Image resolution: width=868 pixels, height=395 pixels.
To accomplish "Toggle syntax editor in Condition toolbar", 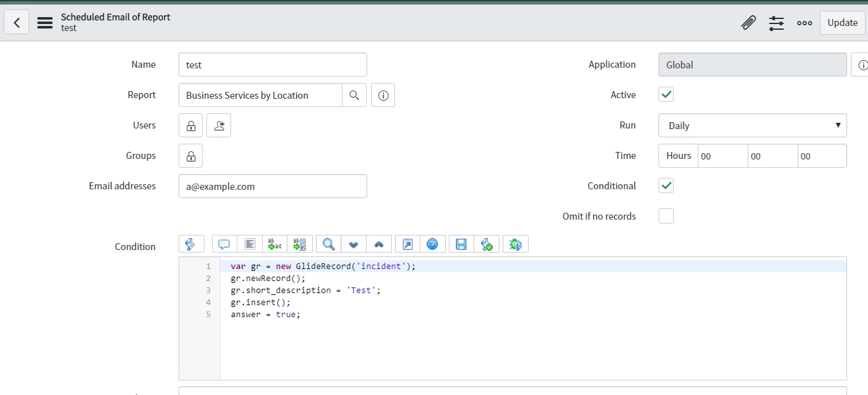I will (x=191, y=244).
